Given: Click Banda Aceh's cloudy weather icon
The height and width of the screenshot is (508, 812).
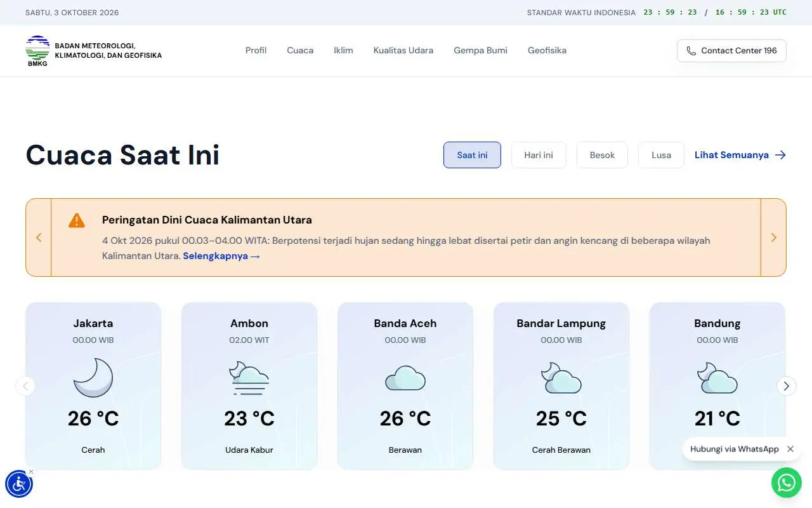Looking at the screenshot, I should click(405, 378).
